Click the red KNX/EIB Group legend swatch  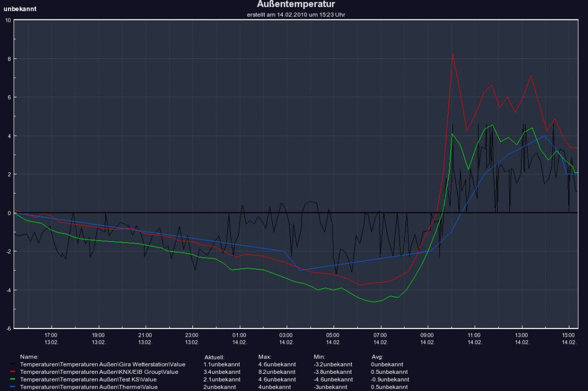[14, 372]
